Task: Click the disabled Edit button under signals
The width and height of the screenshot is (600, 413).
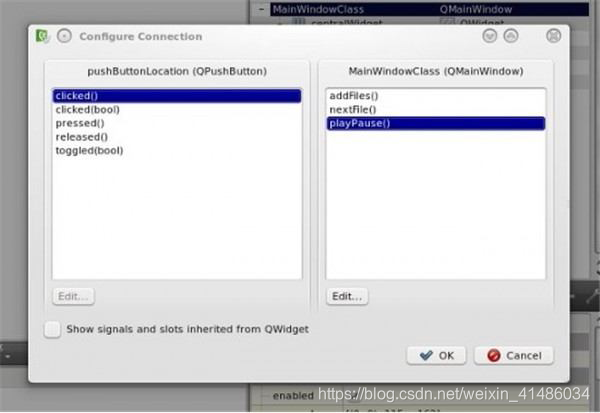Action: (x=73, y=296)
